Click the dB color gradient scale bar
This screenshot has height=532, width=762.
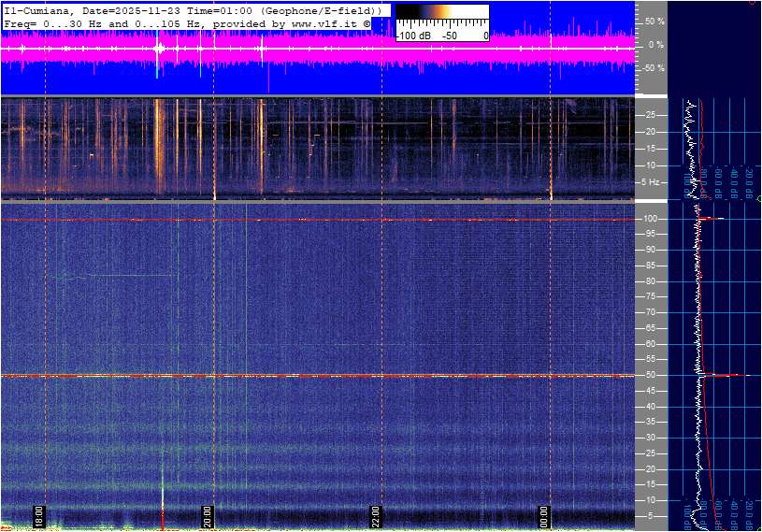click(441, 17)
